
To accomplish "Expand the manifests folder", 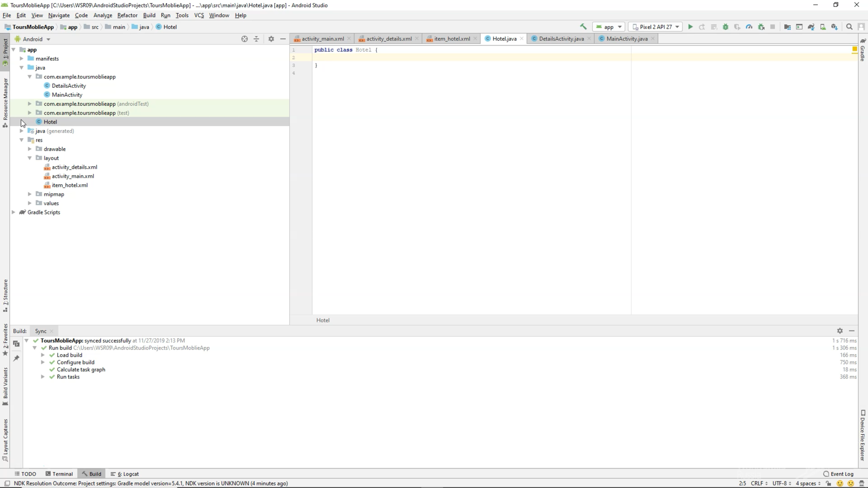I will 22,58.
